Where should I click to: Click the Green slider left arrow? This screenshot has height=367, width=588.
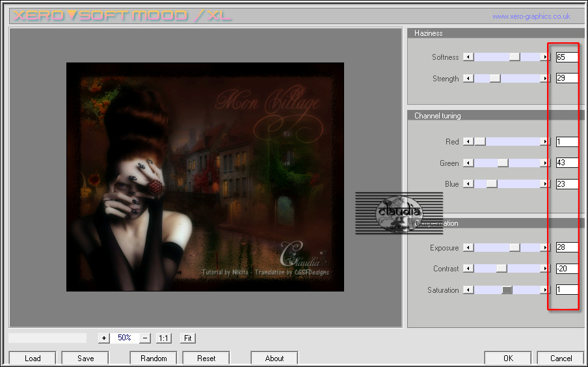468,163
